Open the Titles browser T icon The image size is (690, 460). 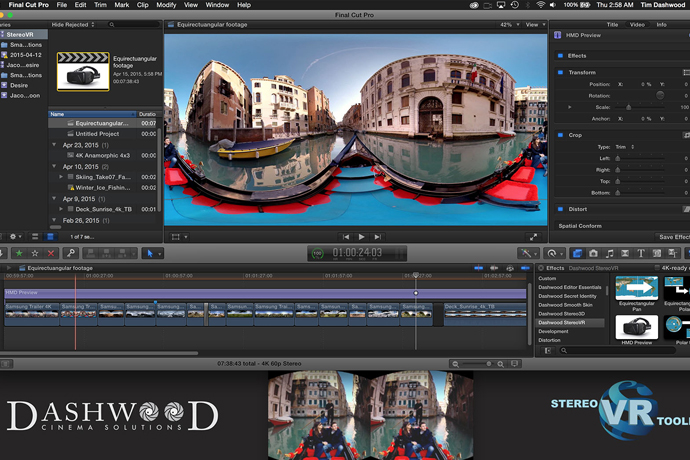pyautogui.click(x=641, y=253)
